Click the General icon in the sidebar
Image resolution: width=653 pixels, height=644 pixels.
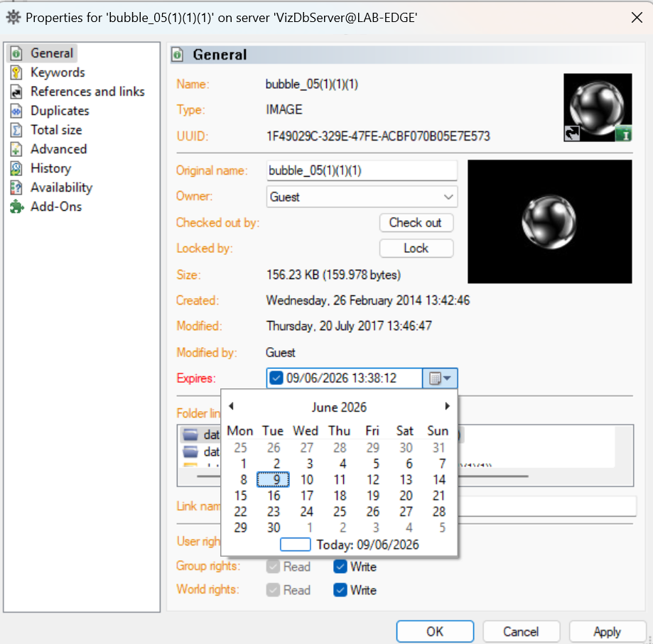(x=16, y=53)
